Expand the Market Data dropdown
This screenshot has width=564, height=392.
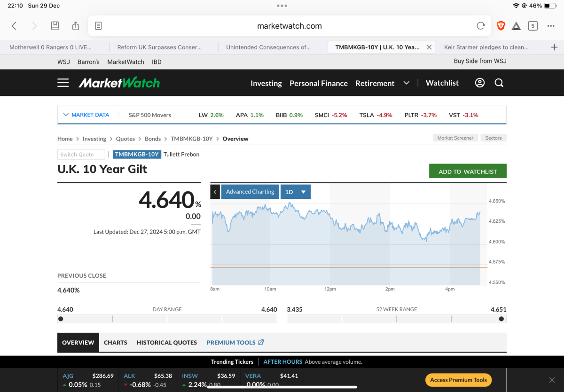(x=86, y=115)
